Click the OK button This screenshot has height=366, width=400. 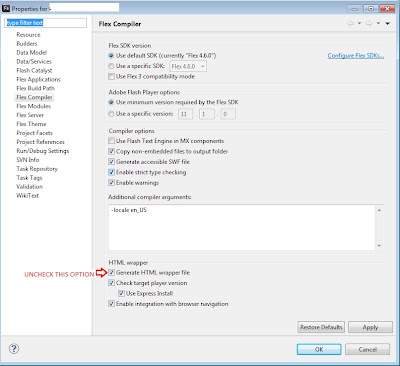coord(319,349)
